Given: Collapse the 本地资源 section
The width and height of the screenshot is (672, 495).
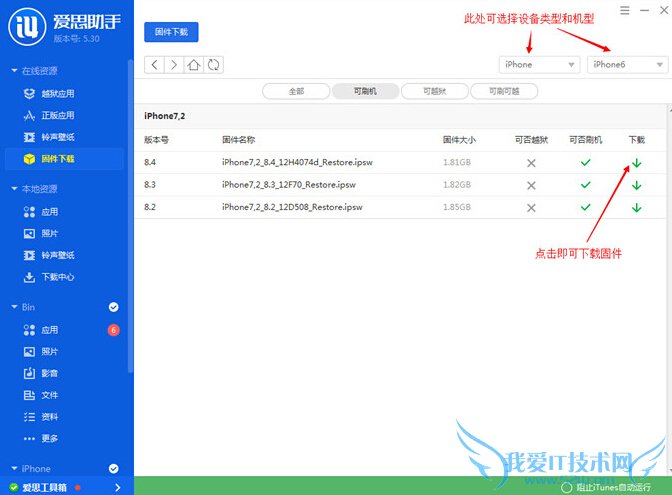Looking at the screenshot, I should [x=14, y=189].
